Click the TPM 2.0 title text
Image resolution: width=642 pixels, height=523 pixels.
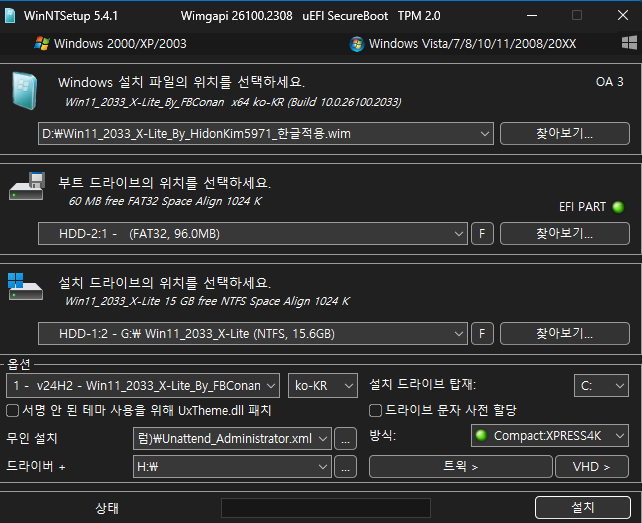click(419, 16)
